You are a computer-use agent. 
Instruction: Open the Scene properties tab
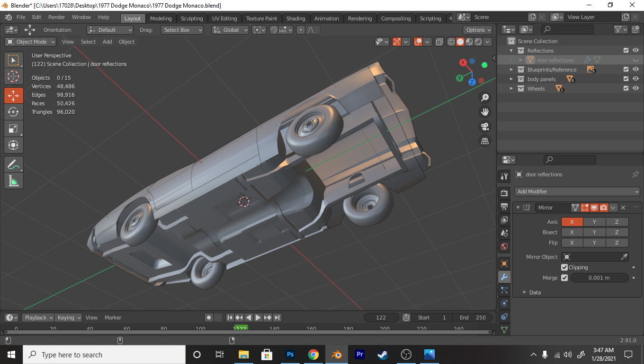tap(504, 233)
